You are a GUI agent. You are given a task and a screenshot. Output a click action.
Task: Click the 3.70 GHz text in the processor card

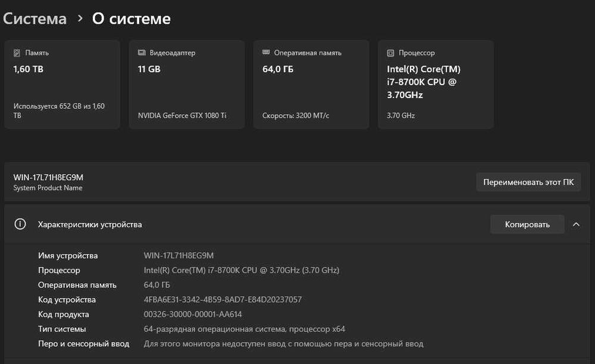(400, 115)
